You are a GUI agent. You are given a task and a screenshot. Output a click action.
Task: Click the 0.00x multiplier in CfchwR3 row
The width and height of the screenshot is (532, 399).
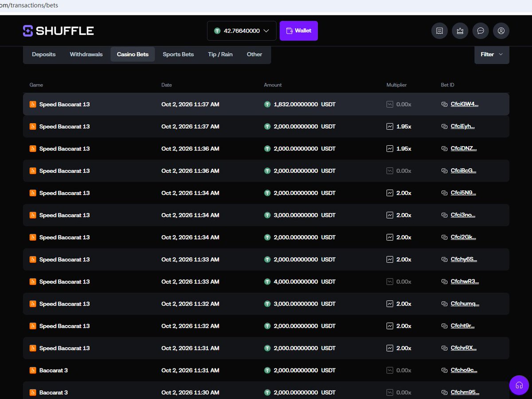(x=404, y=282)
